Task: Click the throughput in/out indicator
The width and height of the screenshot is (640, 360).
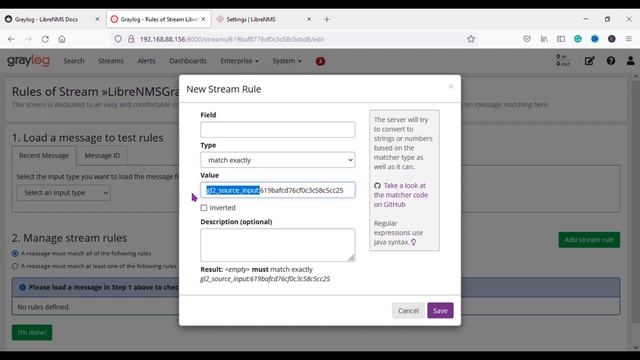Action: coord(563,60)
